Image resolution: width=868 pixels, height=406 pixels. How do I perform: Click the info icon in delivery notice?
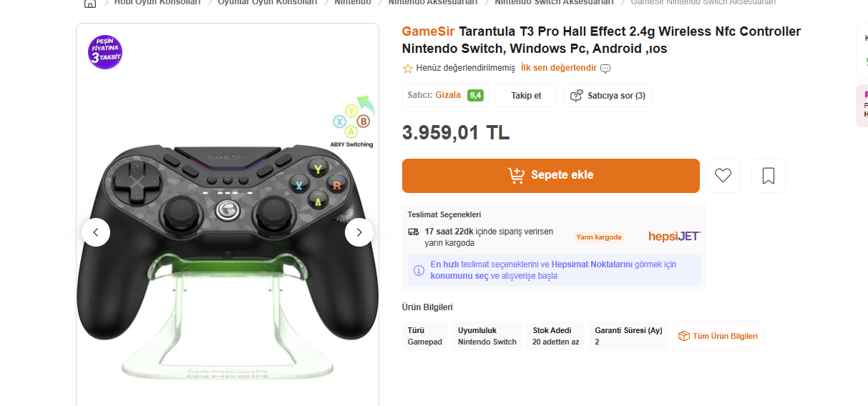point(419,270)
